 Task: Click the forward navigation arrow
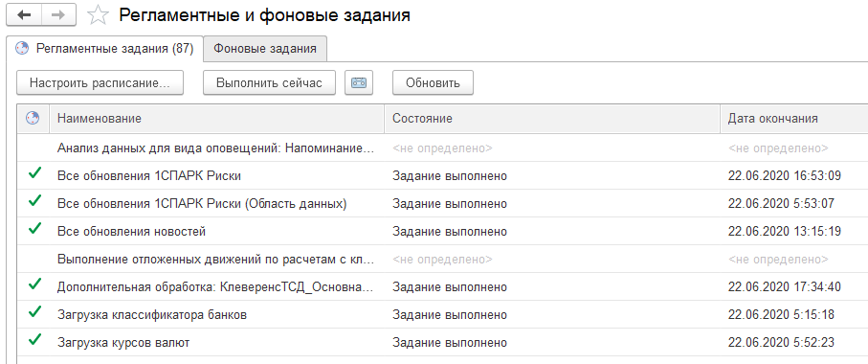tap(58, 15)
